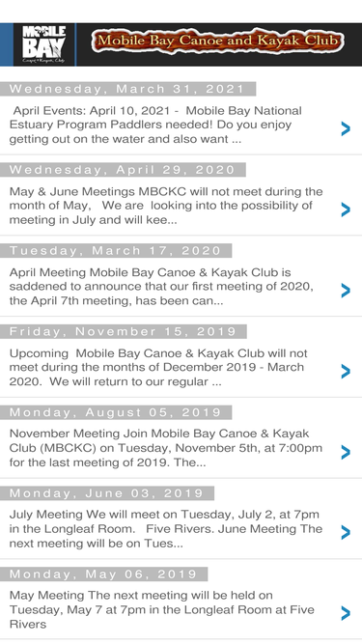Image resolution: width=362 pixels, height=644 pixels.
Task: Open the May Meeting Five Rivers post
Action: (x=162, y=610)
